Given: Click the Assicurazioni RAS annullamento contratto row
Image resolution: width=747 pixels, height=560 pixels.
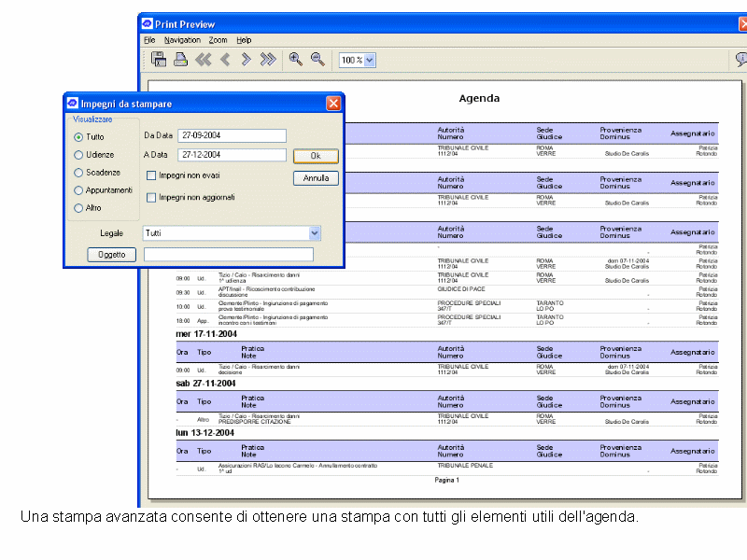Looking at the screenshot, I should 447,469.
